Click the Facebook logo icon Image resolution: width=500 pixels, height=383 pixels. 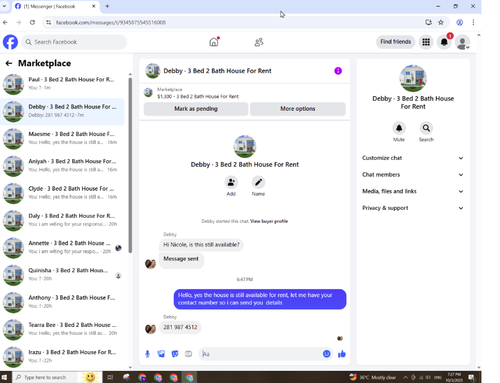pos(10,42)
